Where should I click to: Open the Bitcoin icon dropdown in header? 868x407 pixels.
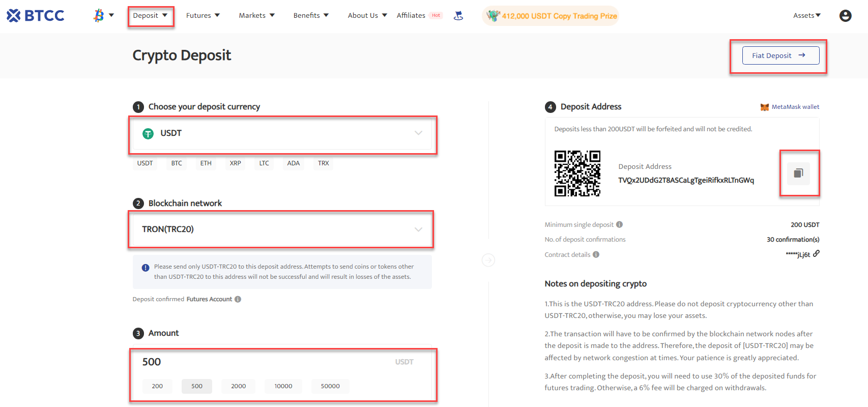tap(103, 16)
